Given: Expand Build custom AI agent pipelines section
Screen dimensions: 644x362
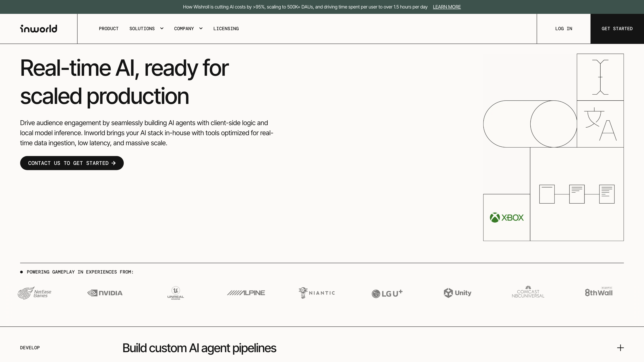Looking at the screenshot, I should [x=620, y=348].
